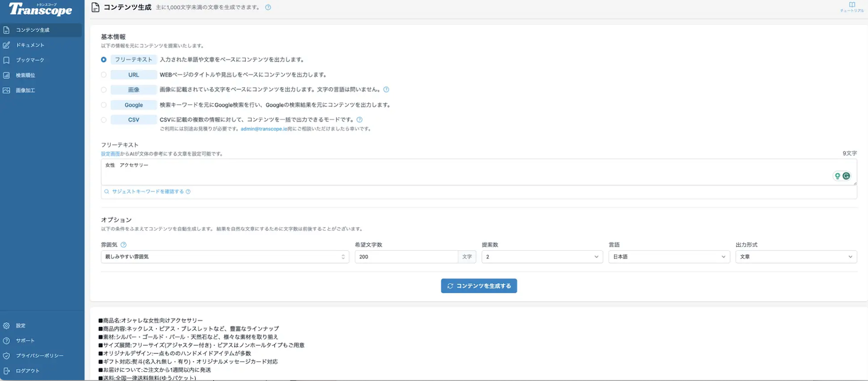868x381 pixels.
Task: Click the admin@transcope.io email link
Action: (264, 129)
